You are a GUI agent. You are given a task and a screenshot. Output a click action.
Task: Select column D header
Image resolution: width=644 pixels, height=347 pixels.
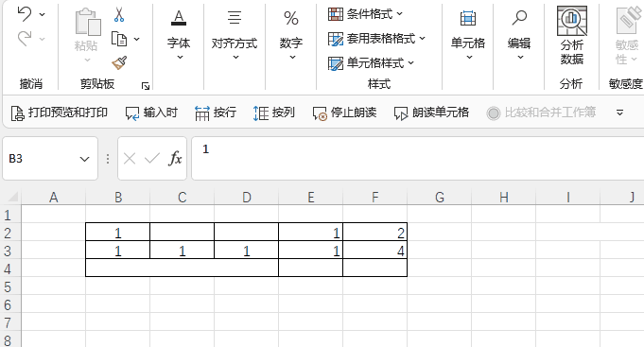(x=247, y=198)
